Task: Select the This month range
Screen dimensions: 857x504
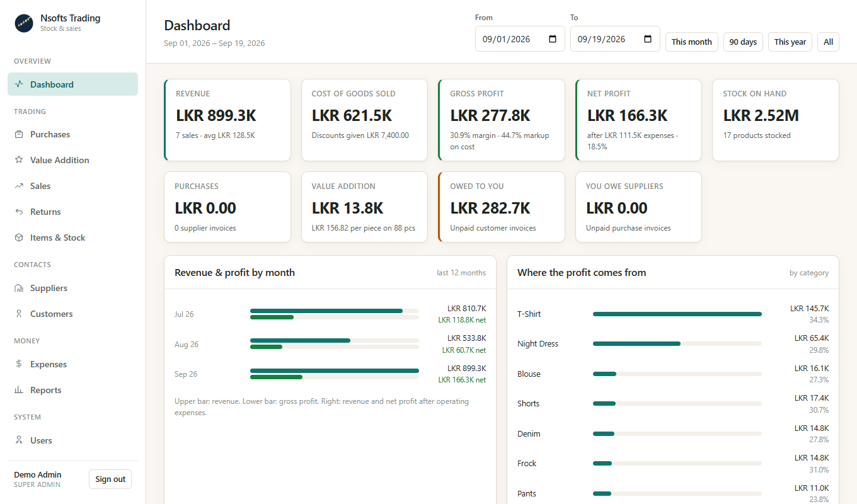Action: 692,42
